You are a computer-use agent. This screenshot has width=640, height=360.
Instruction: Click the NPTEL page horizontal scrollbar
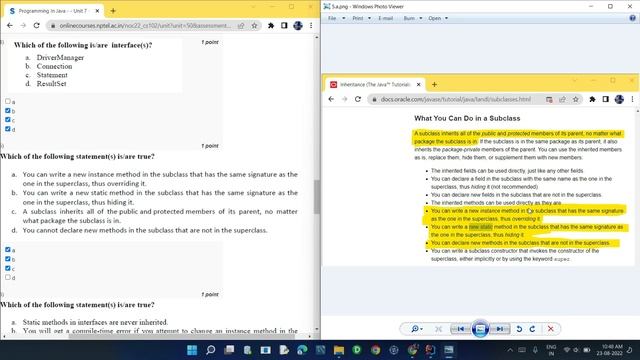(x=182, y=336)
